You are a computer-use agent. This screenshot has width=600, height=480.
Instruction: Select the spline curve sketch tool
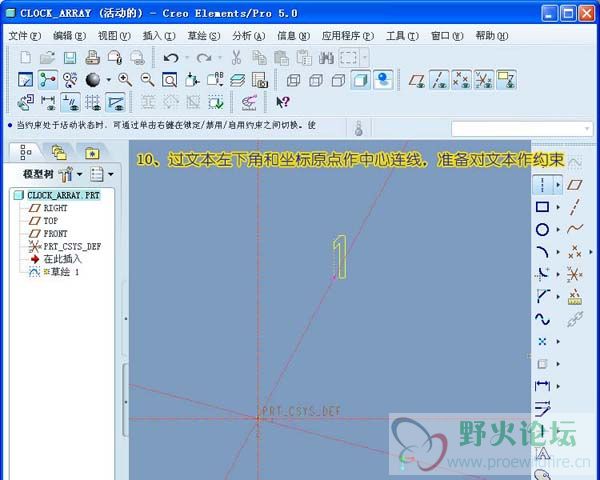[x=542, y=319]
